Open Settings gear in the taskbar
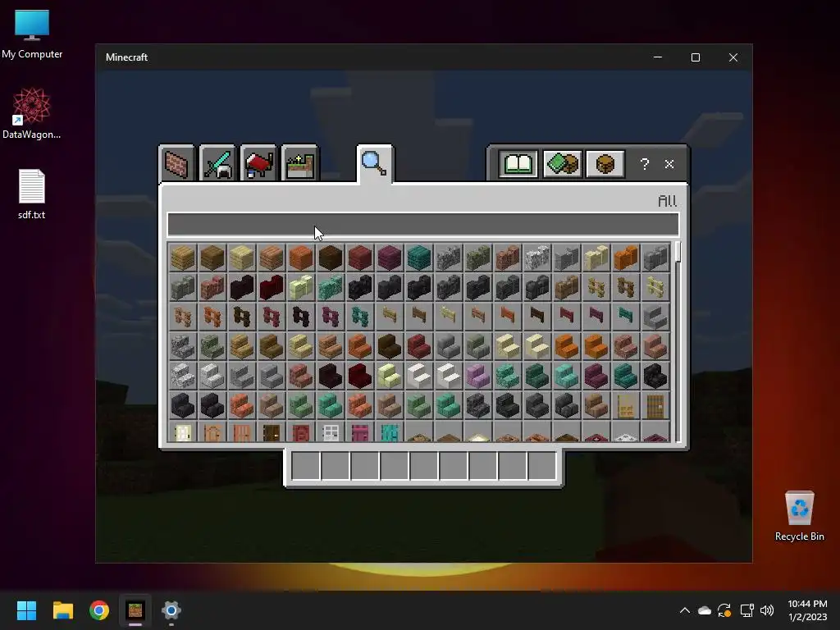Screen dimensions: 840x630 171,610
